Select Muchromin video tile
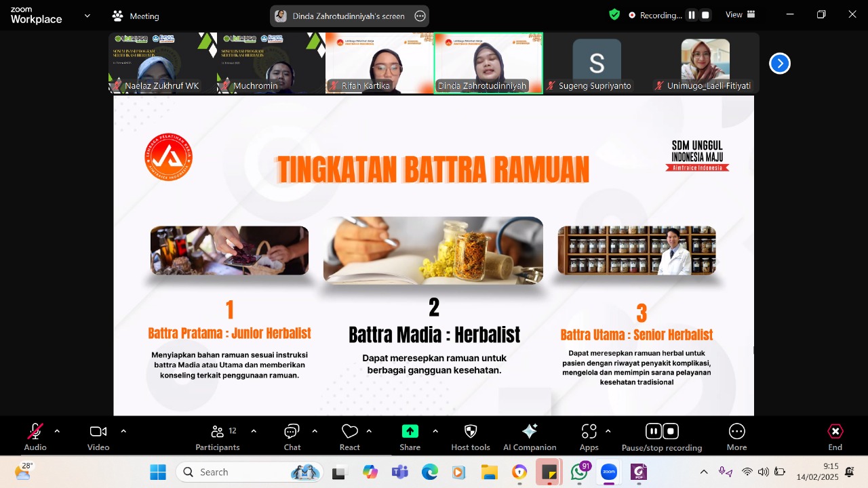This screenshot has height=488, width=868. pyautogui.click(x=271, y=63)
